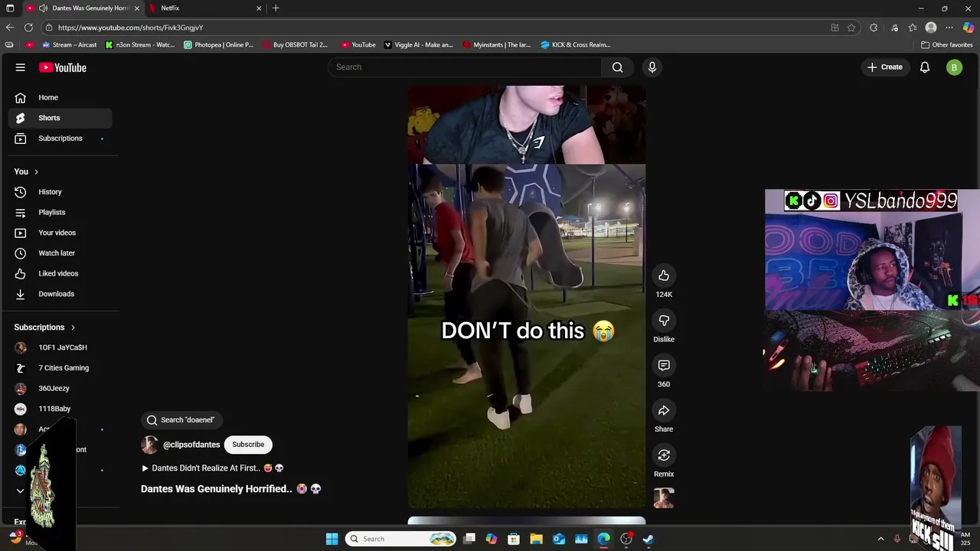The image size is (980, 551).
Task: Open Liked videos
Action: pyautogui.click(x=60, y=273)
